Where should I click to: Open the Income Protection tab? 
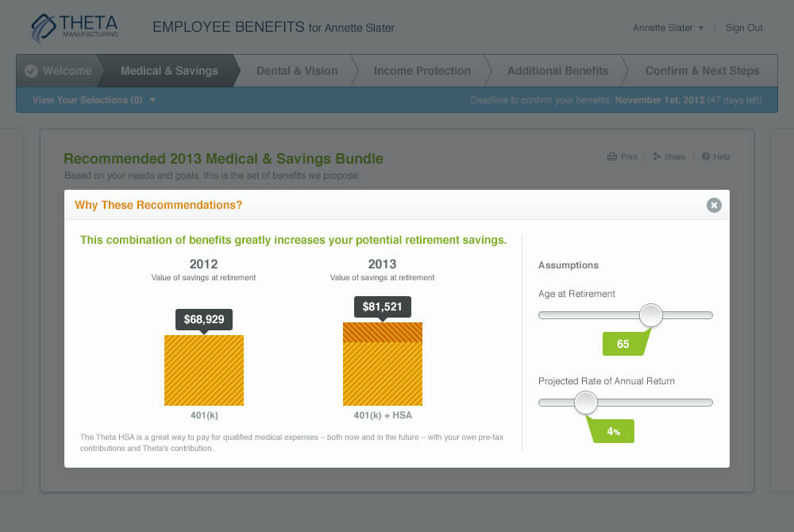(422, 71)
